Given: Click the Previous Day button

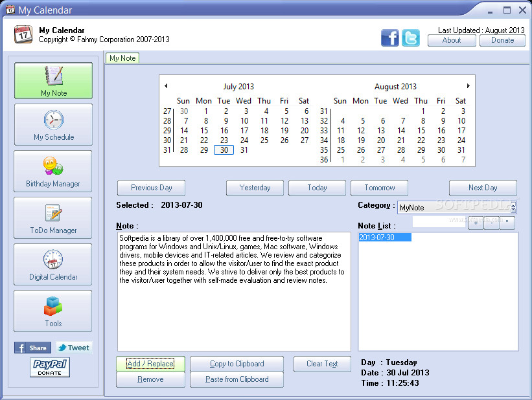Looking at the screenshot, I should tap(152, 188).
